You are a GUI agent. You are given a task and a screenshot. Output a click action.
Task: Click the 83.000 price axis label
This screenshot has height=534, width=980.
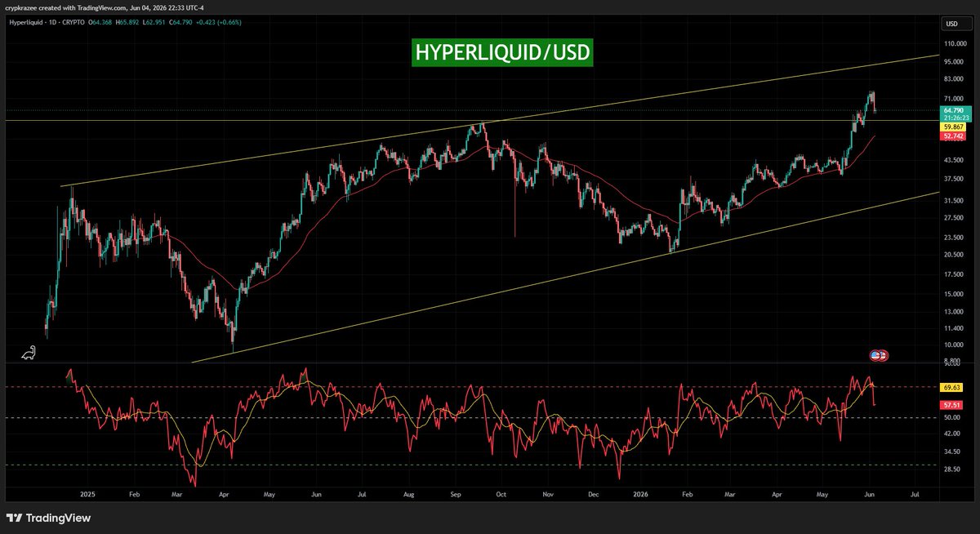tap(954, 79)
